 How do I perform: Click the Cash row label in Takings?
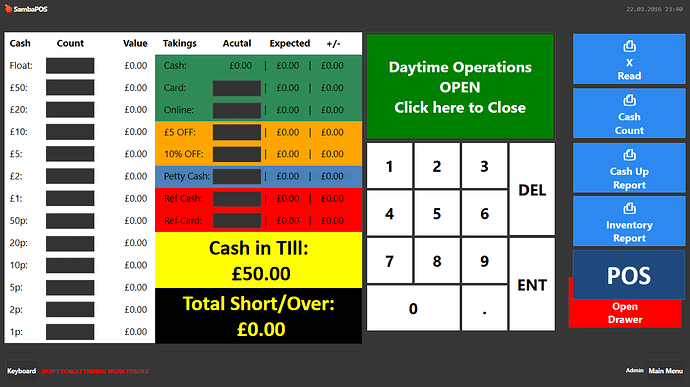click(x=175, y=66)
